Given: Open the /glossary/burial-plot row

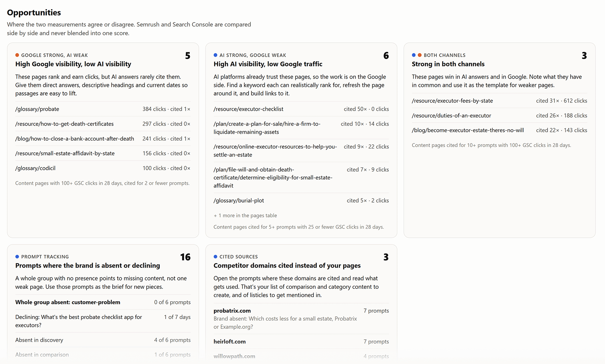Looking at the screenshot, I should [301, 200].
